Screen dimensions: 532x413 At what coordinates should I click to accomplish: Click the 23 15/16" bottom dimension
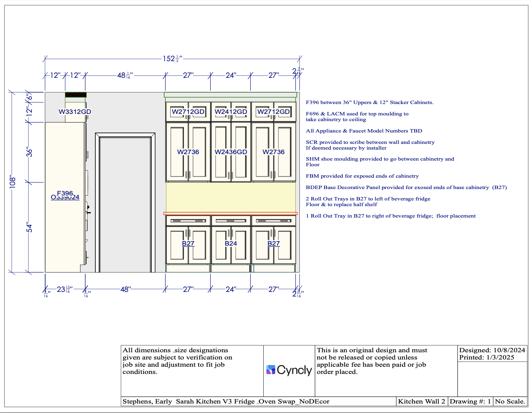pyautogui.click(x=64, y=289)
